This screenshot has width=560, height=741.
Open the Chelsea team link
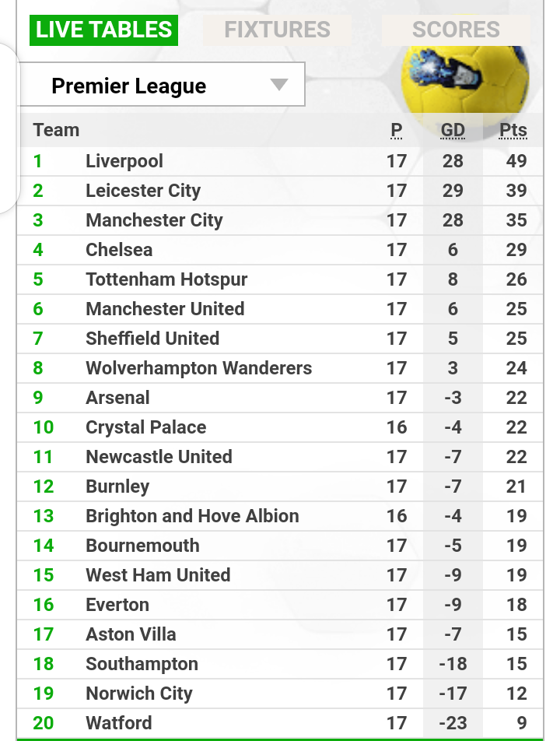click(119, 250)
